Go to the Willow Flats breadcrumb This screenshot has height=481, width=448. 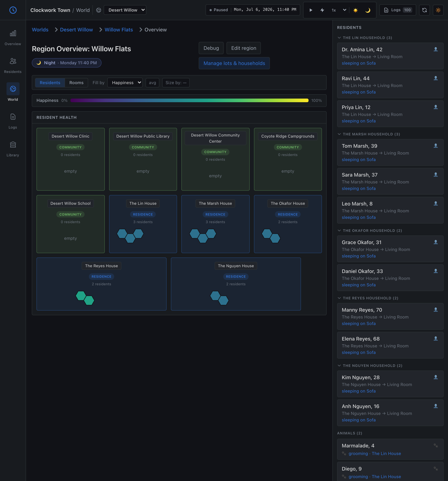coord(119,29)
